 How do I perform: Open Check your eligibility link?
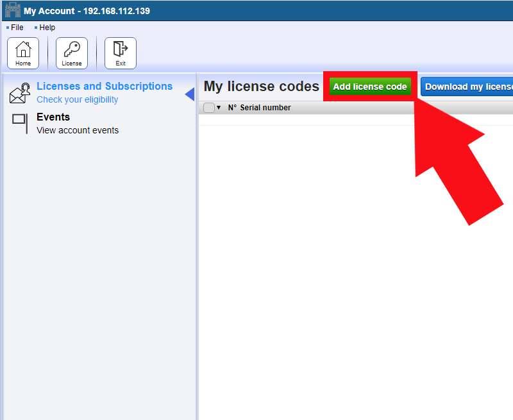coord(77,99)
